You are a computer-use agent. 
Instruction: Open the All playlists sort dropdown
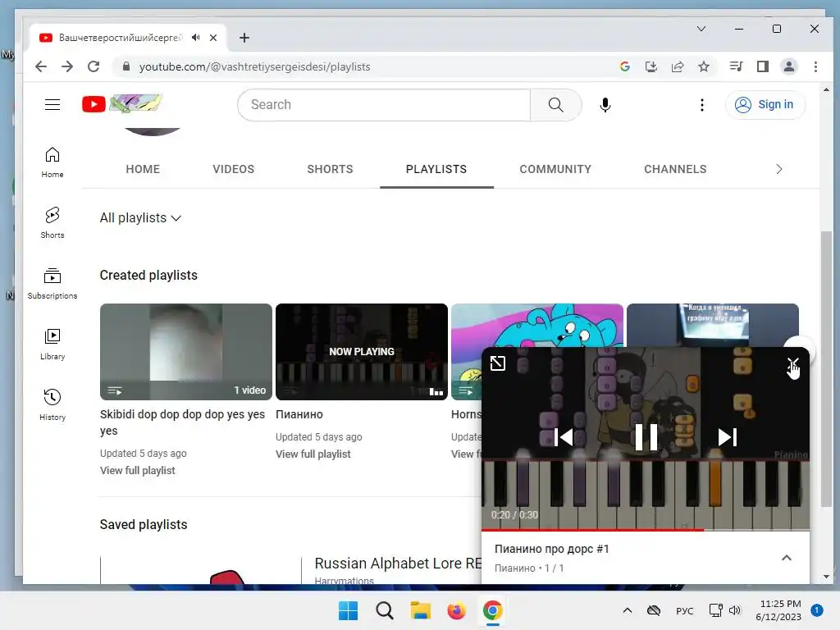(141, 218)
